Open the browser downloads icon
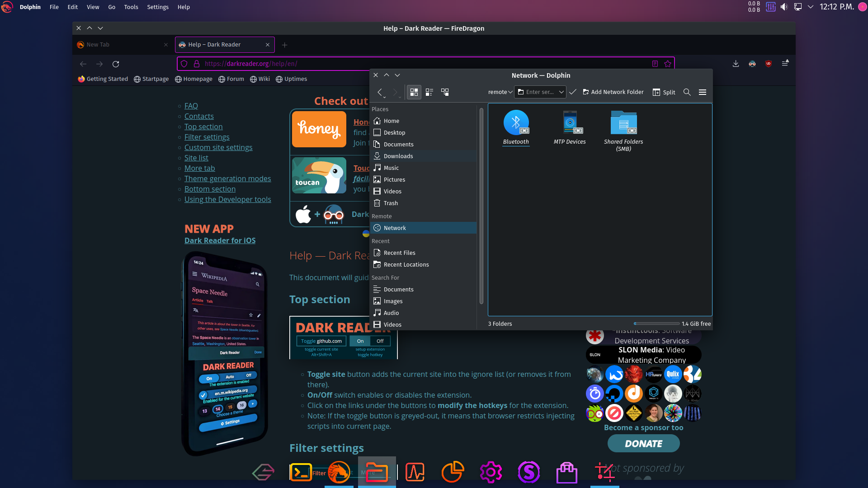868x488 pixels. point(736,64)
